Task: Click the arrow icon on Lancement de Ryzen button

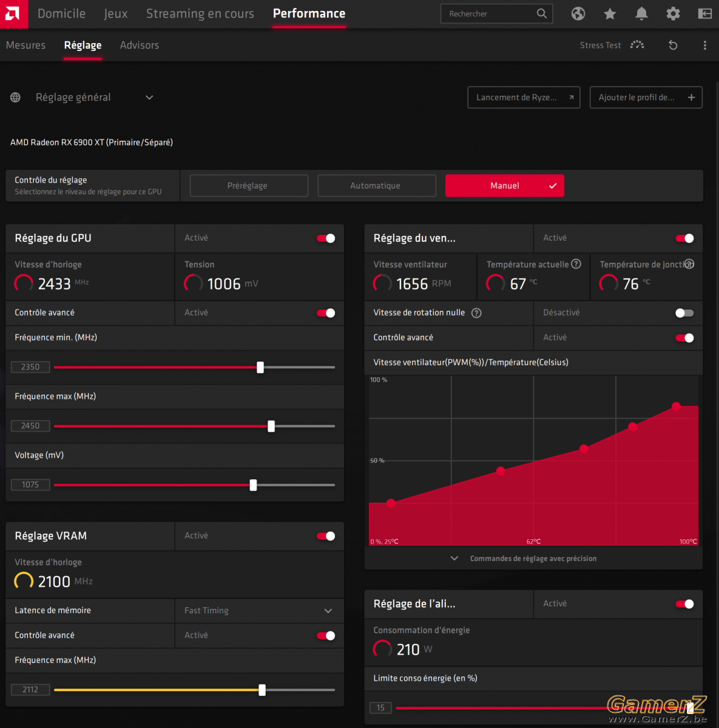Action: 571,97
